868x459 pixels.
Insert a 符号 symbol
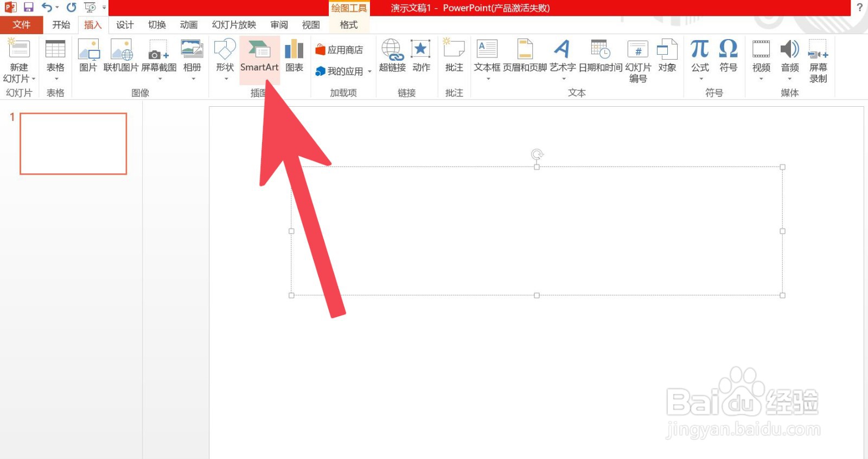coord(728,56)
